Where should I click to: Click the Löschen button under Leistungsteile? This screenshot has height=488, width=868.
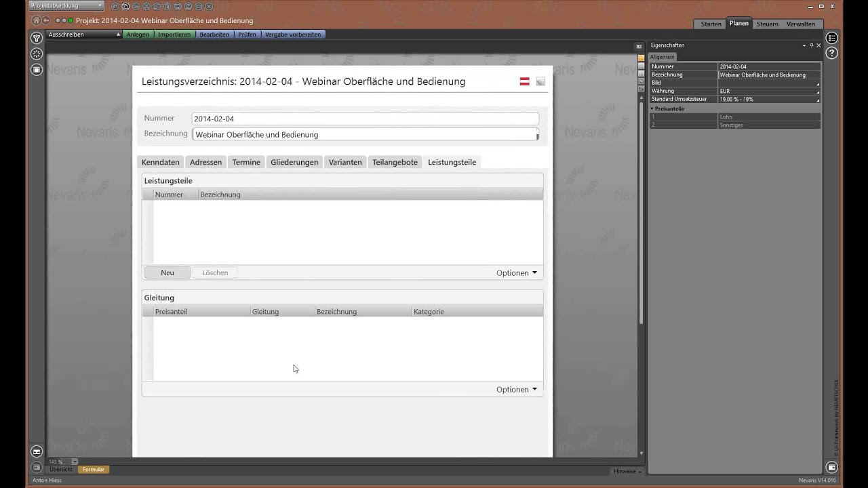215,272
